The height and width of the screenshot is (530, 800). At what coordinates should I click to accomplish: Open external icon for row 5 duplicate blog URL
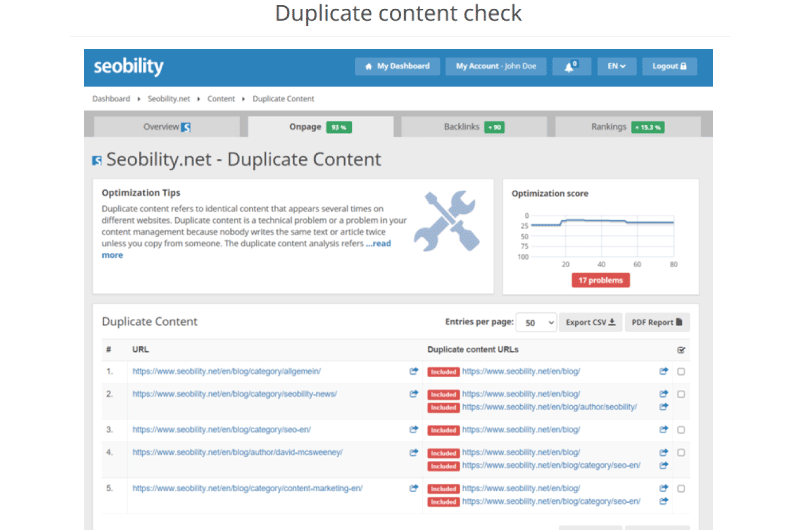[663, 488]
